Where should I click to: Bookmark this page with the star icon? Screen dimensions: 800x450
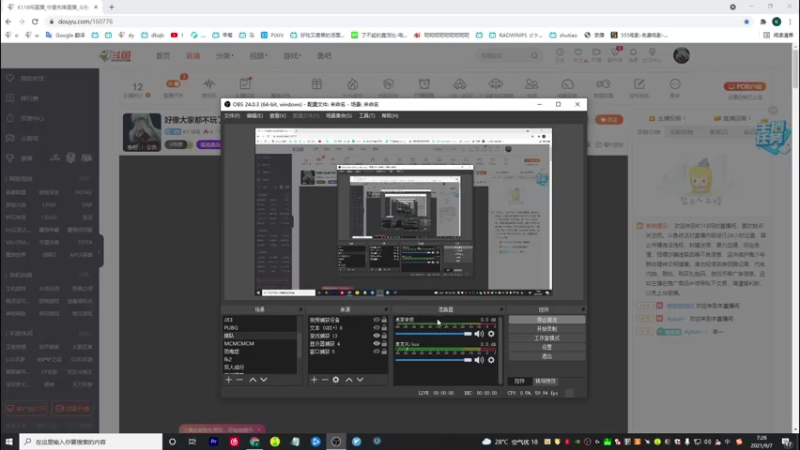[746, 21]
